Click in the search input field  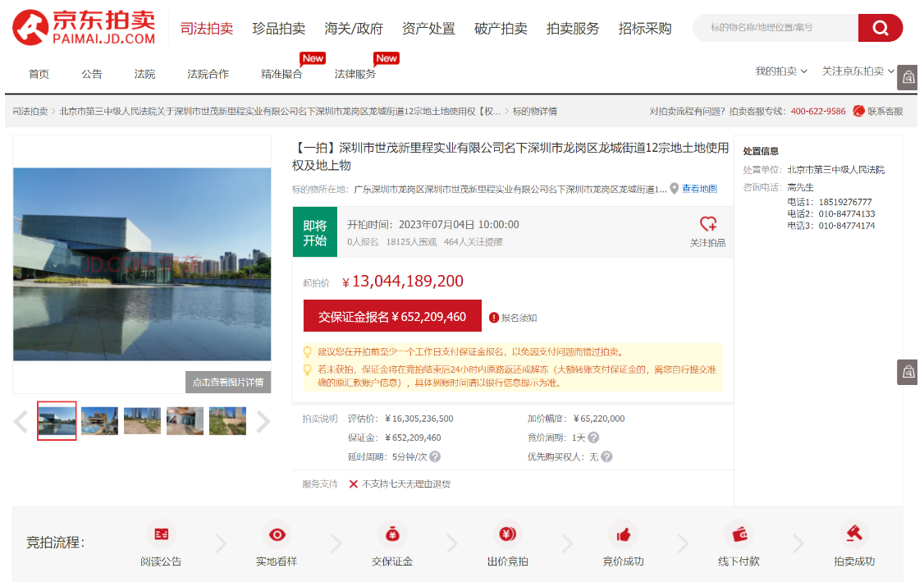(775, 28)
